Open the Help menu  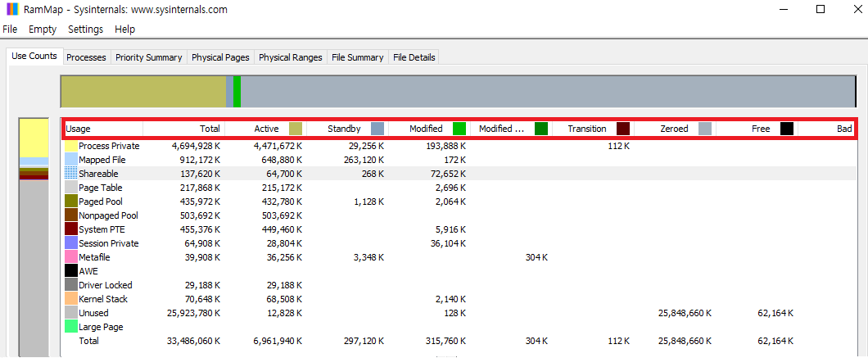pyautogui.click(x=125, y=29)
